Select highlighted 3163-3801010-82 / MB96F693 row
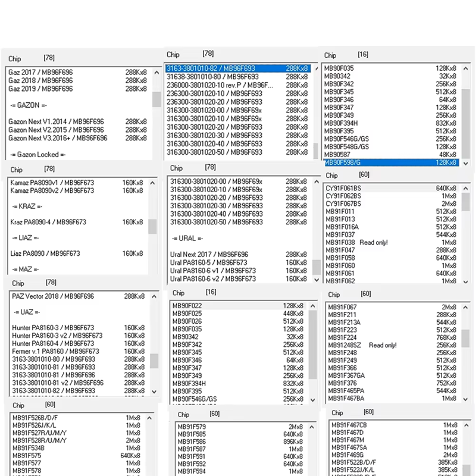This screenshot has height=476, width=476. pos(238,68)
